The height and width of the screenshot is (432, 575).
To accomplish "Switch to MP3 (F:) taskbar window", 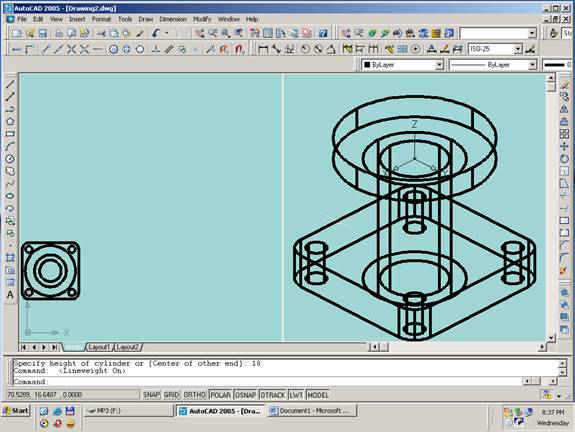I will tap(128, 411).
